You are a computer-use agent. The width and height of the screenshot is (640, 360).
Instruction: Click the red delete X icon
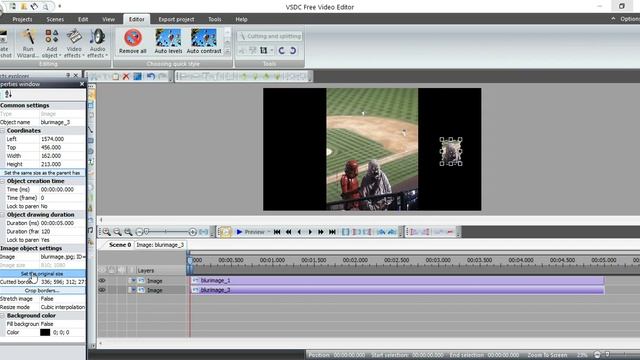[x=126, y=76]
